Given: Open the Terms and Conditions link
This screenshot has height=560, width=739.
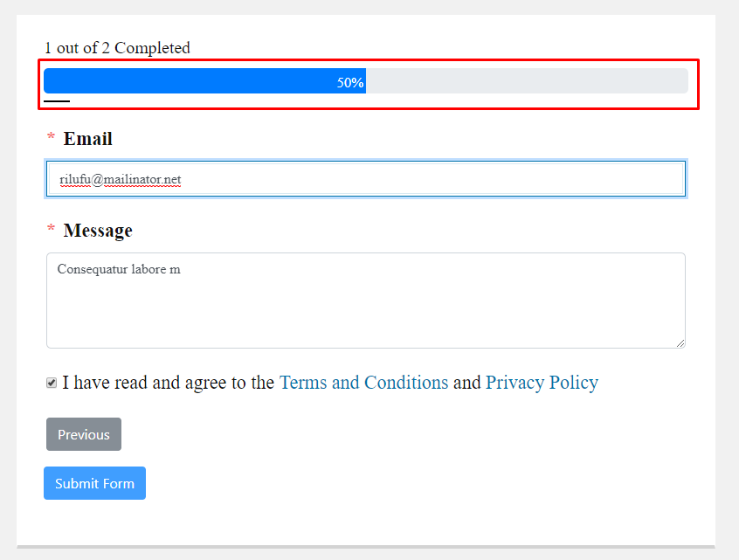Looking at the screenshot, I should coord(363,383).
